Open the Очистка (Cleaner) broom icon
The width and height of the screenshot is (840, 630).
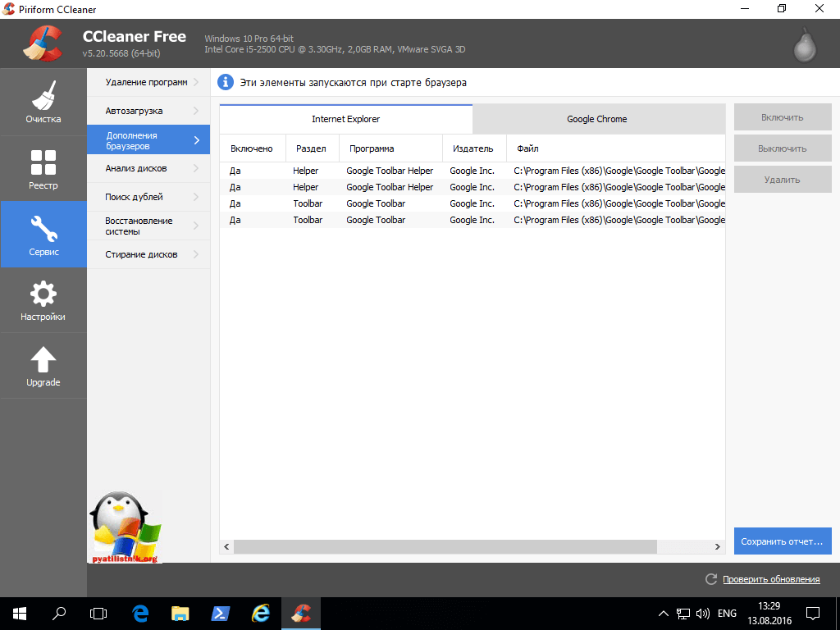tap(43, 96)
